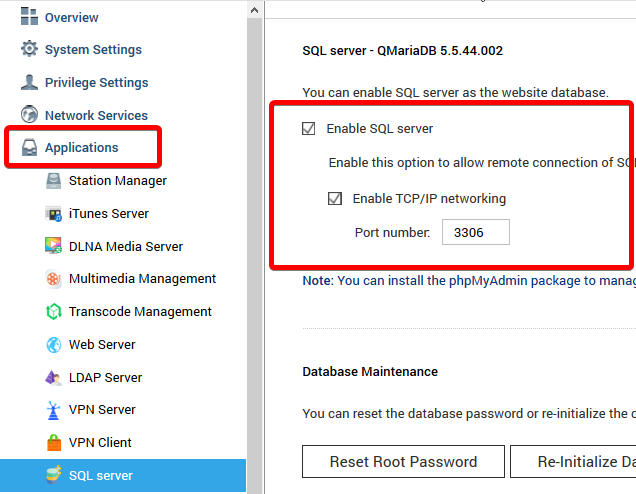The image size is (636, 494).
Task: Open VPN Server settings
Action: pos(102,410)
